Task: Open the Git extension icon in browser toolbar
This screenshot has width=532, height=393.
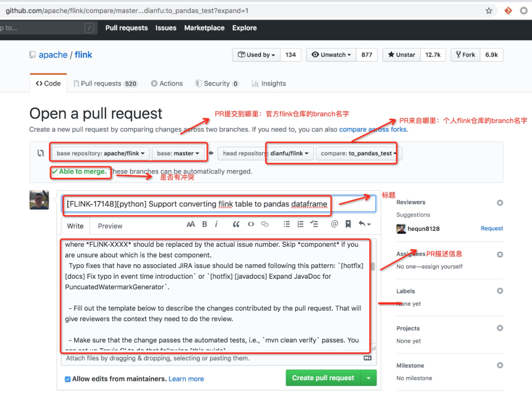Action: click(508, 11)
